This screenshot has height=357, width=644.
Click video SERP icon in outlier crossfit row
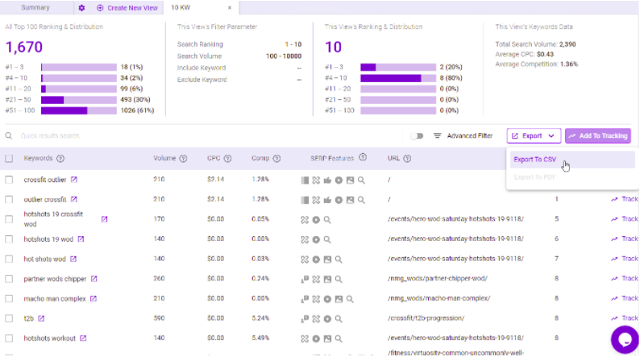click(x=339, y=200)
